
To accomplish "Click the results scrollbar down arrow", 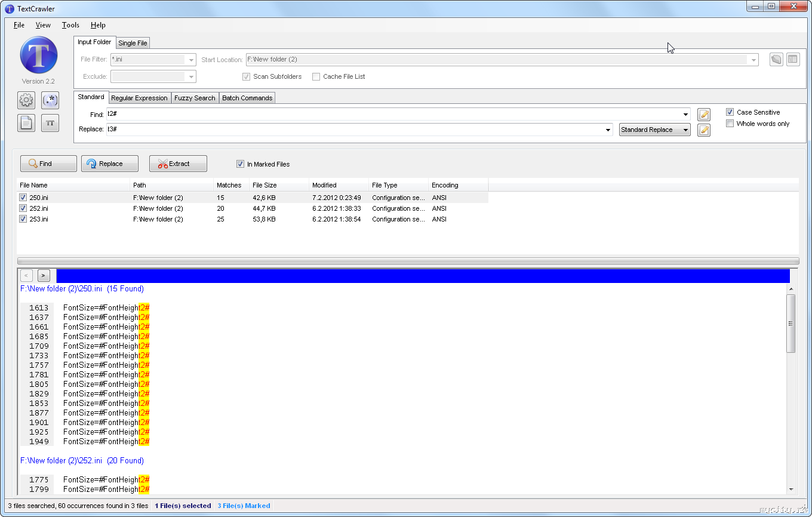I will pyautogui.click(x=791, y=490).
